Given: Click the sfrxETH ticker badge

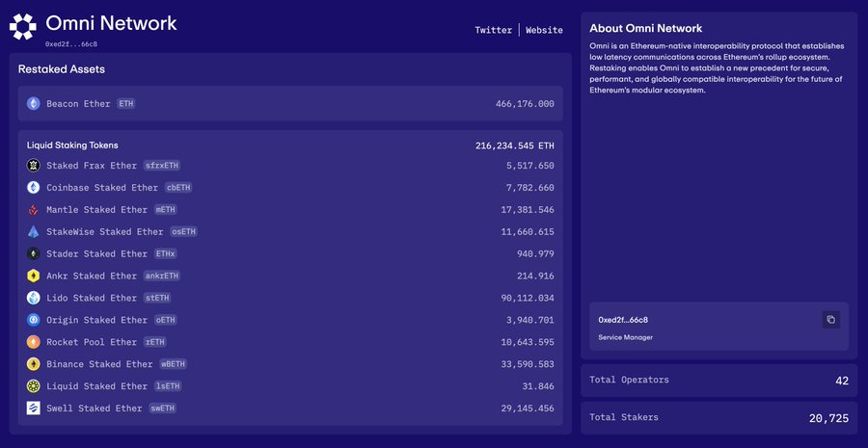Looking at the screenshot, I should click(162, 166).
